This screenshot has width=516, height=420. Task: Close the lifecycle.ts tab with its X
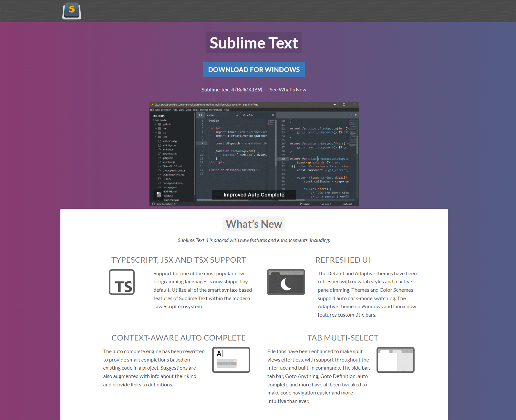[x=273, y=115]
